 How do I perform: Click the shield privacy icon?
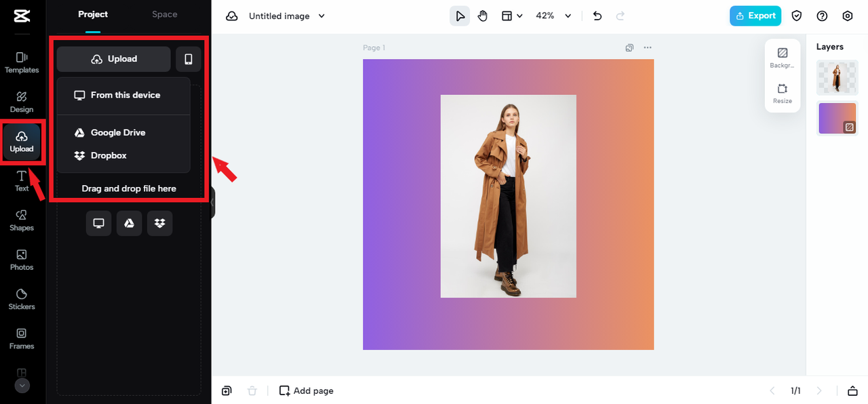pos(797,16)
